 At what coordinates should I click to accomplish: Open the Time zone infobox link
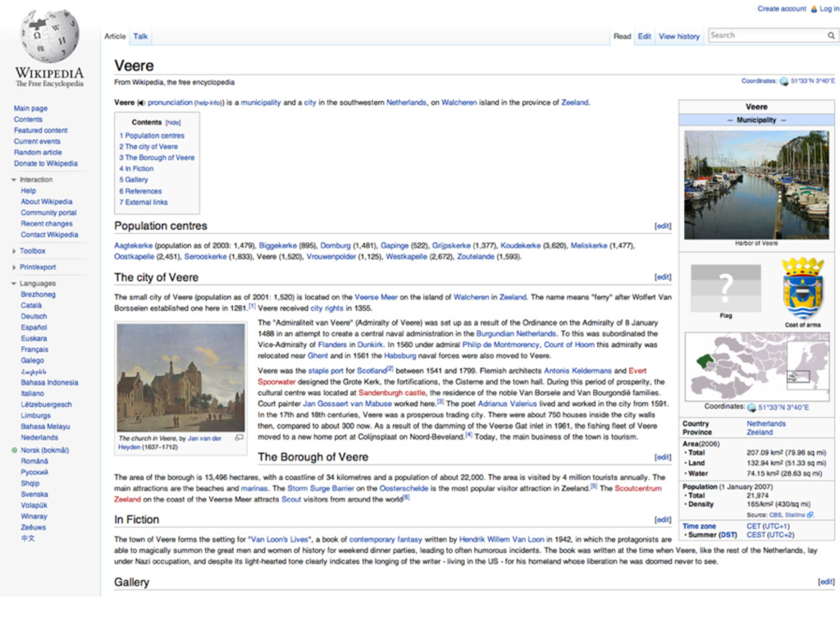699,527
